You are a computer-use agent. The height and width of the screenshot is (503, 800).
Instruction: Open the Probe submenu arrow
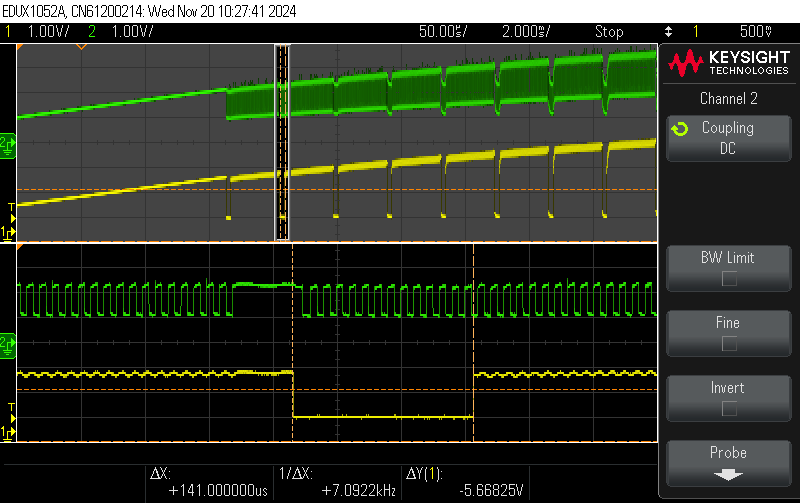point(728,475)
